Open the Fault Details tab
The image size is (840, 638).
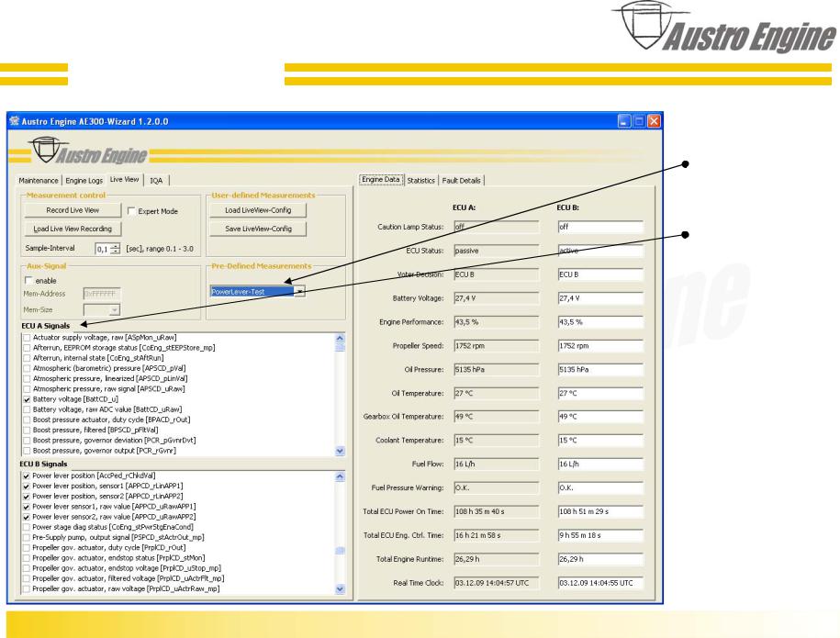(x=461, y=181)
